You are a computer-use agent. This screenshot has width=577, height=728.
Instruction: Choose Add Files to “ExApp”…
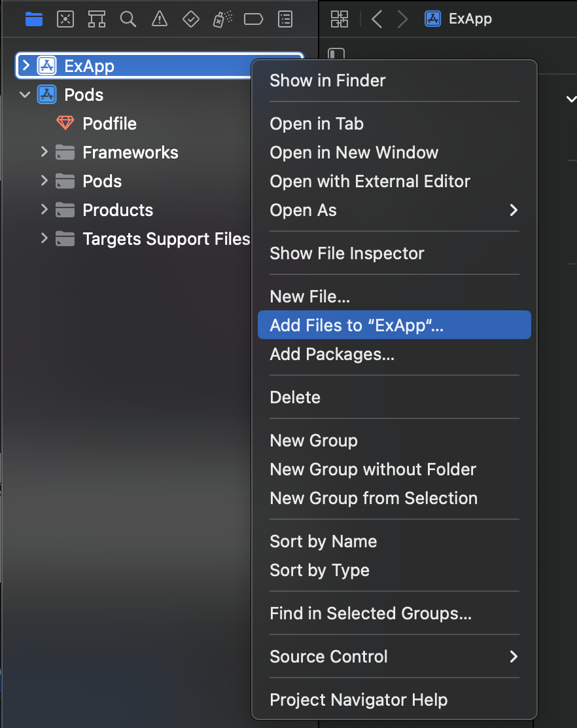[394, 325]
